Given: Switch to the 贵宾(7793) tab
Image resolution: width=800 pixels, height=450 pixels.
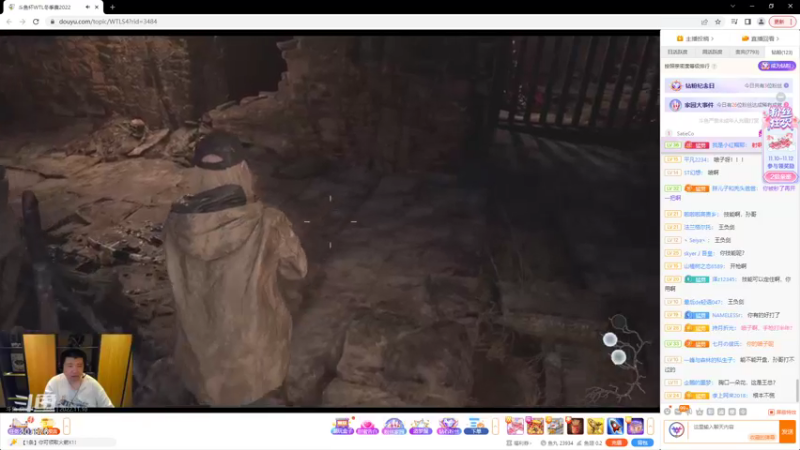Looking at the screenshot, I should point(747,52).
